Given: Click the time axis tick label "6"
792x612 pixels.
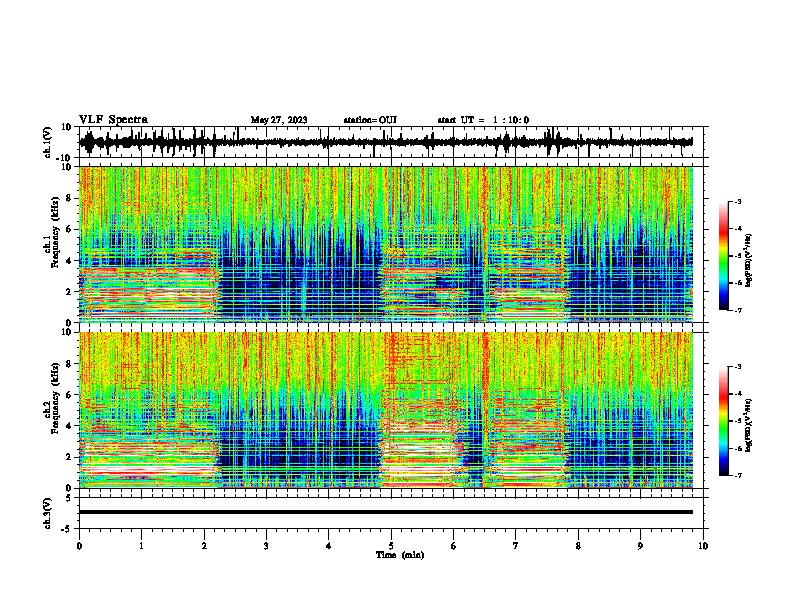Looking at the screenshot, I should click(x=454, y=546).
